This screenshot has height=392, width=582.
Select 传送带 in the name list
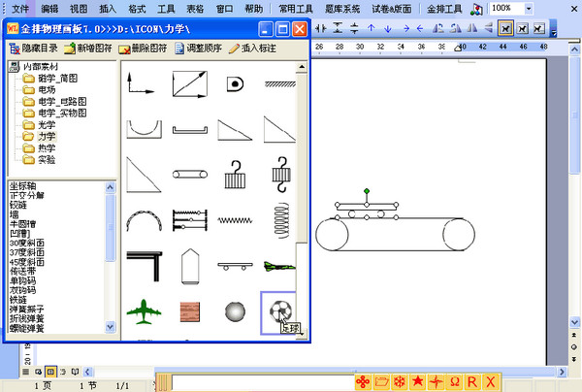[x=23, y=272]
